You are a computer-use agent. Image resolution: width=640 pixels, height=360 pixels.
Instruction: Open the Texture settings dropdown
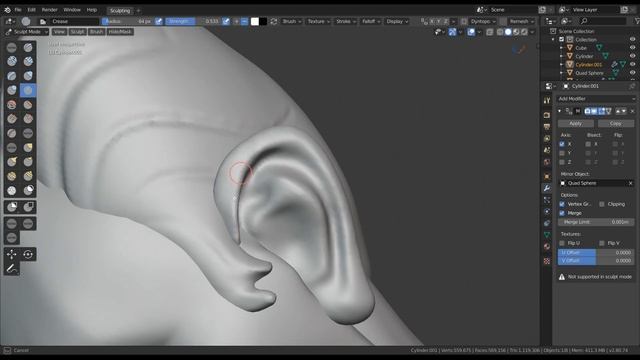(x=318, y=21)
